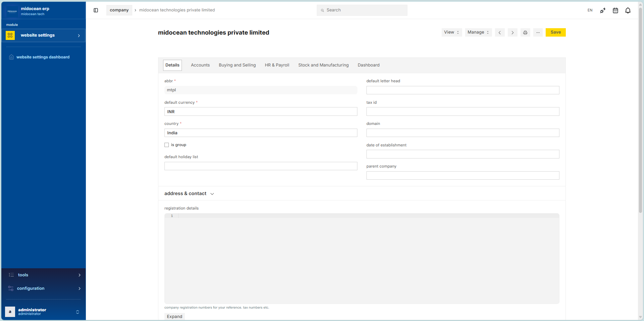Click the tax id input field
644x321 pixels.
pos(462,111)
